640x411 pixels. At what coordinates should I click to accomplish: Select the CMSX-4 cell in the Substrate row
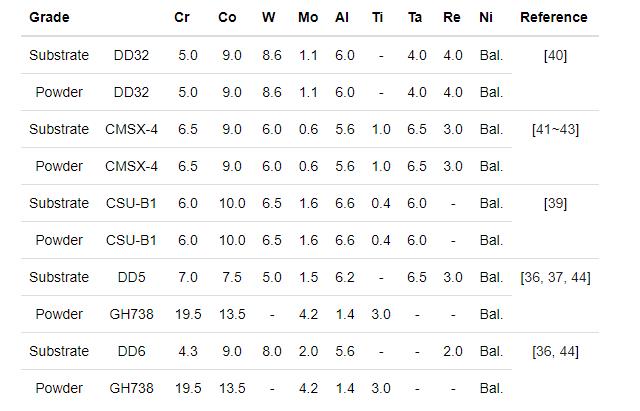tap(132, 129)
